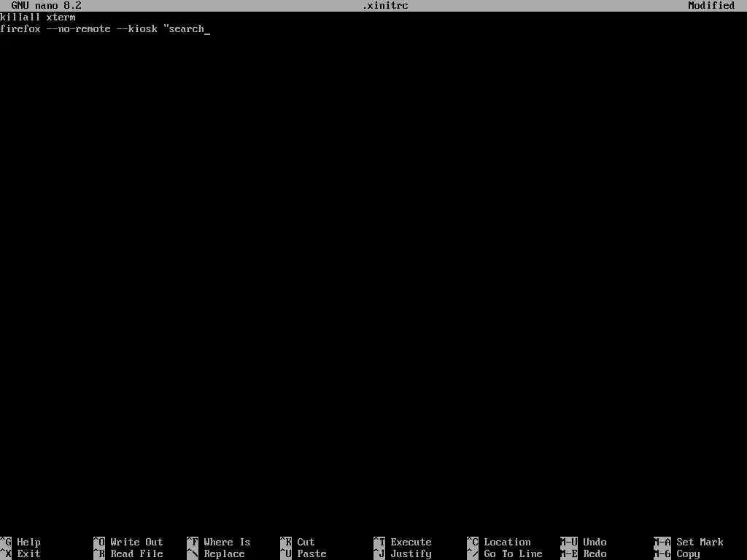The width and height of the screenshot is (747, 560).
Task: Click the GNU nano 8.2 title text
Action: pos(46,6)
